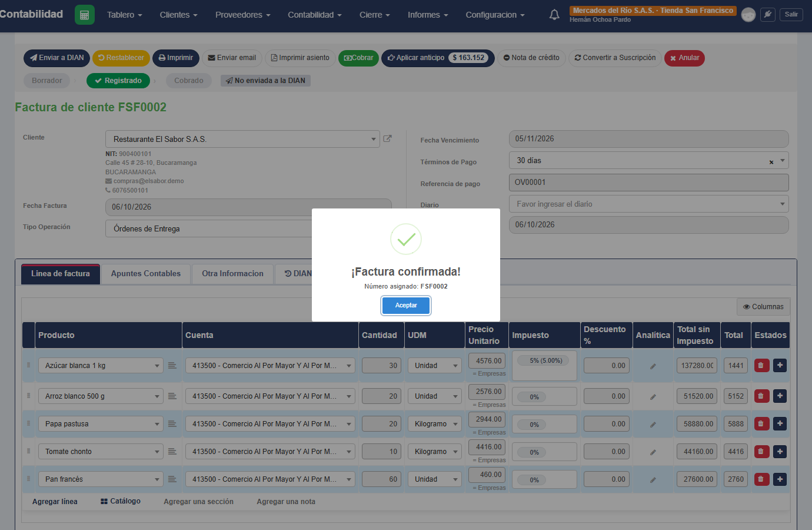This screenshot has width=812, height=530.
Task: Click the plug connection icon in navbar
Action: point(768,15)
